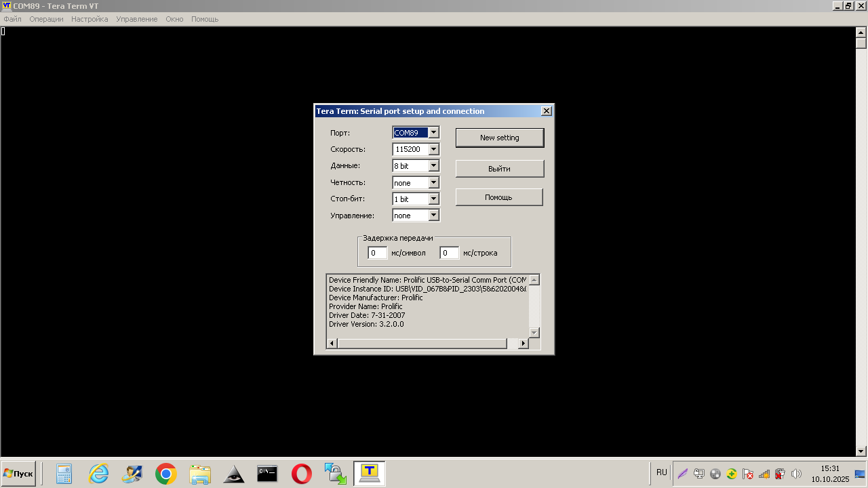This screenshot has width=868, height=488.
Task: Launch Internet Explorer from the taskbar
Action: [x=99, y=474]
